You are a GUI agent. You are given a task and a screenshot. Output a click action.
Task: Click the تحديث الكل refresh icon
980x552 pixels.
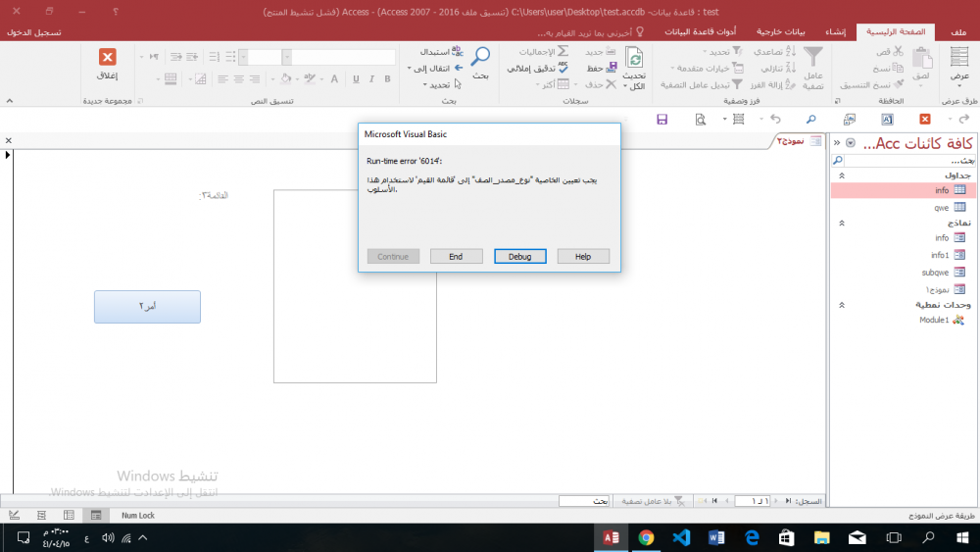634,58
